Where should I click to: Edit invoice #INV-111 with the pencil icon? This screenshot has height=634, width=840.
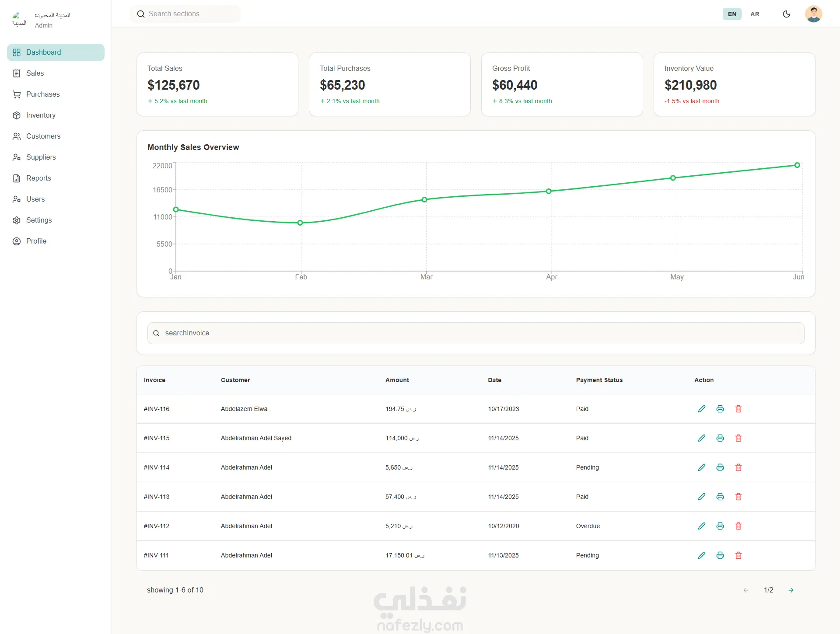click(702, 555)
